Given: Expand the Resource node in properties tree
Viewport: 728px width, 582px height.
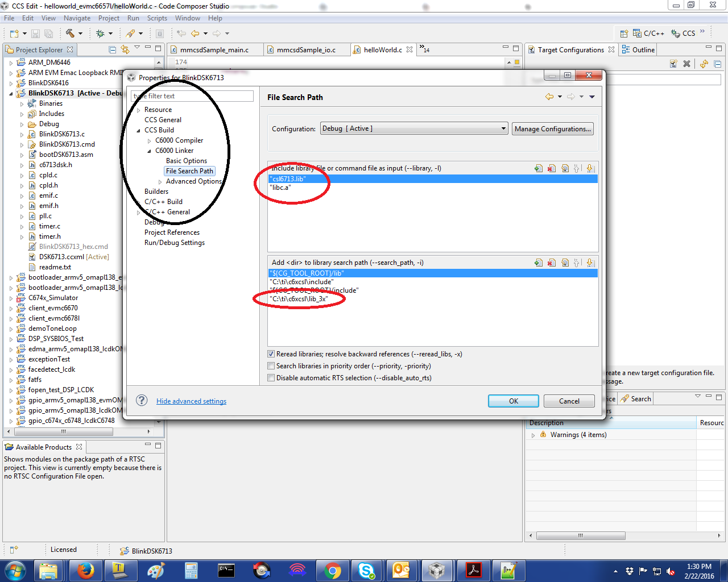Looking at the screenshot, I should point(139,110).
